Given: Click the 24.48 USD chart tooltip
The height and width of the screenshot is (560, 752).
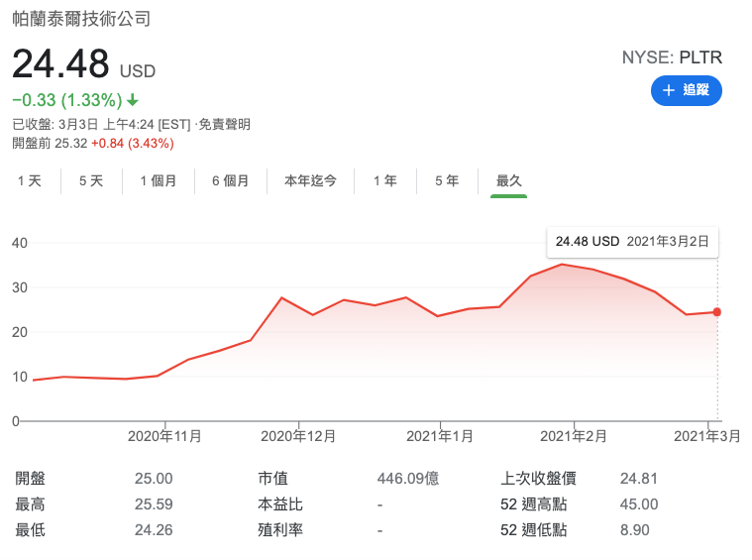Looking at the screenshot, I should click(632, 242).
